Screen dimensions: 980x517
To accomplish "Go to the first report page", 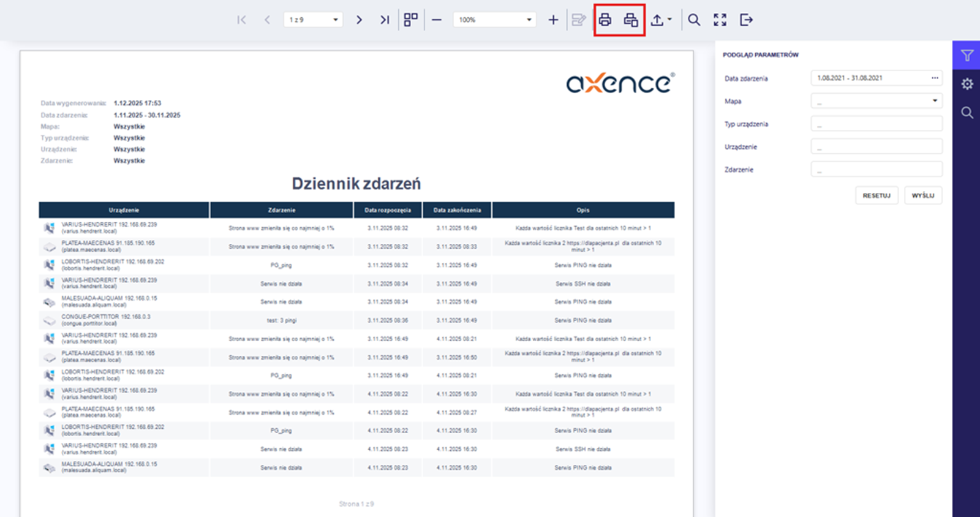I will pyautogui.click(x=241, y=20).
